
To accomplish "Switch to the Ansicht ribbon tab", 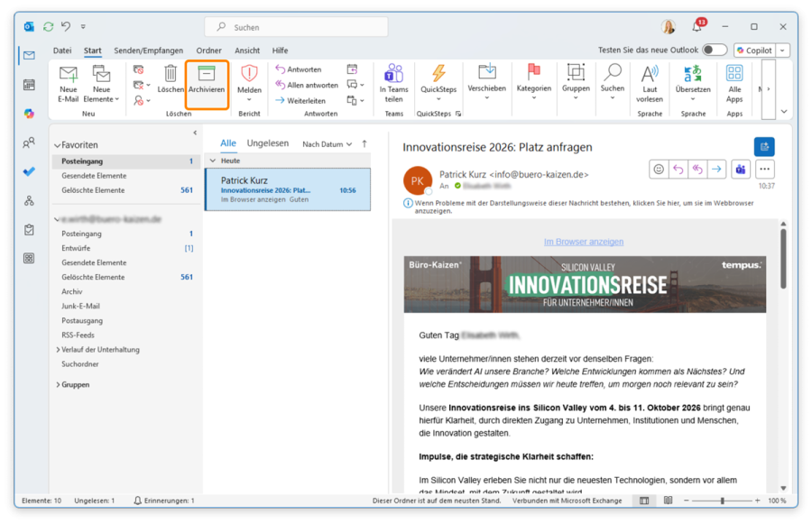I will pyautogui.click(x=247, y=51).
